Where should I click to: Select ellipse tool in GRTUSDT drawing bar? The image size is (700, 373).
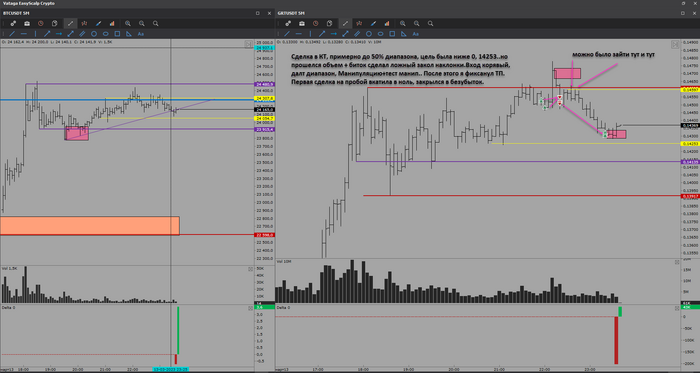click(381, 33)
